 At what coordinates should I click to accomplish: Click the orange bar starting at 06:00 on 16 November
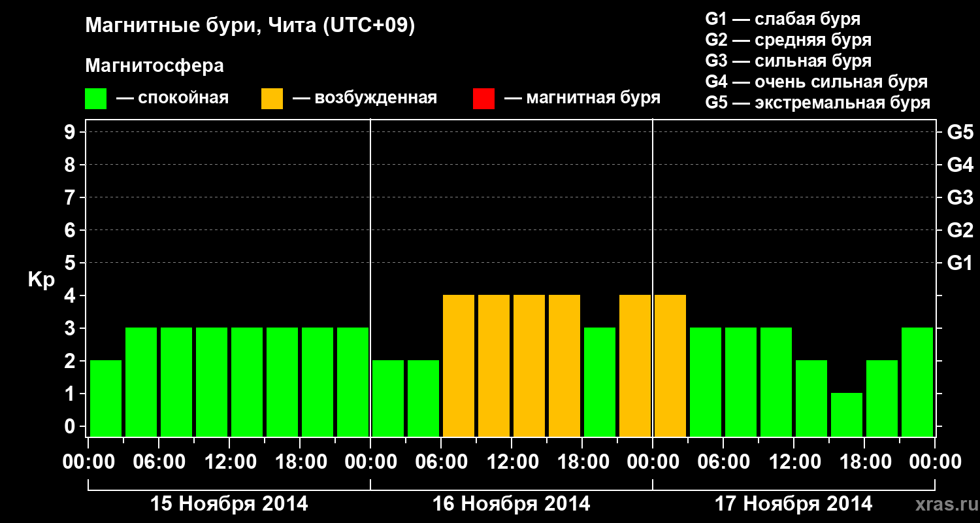click(459, 365)
